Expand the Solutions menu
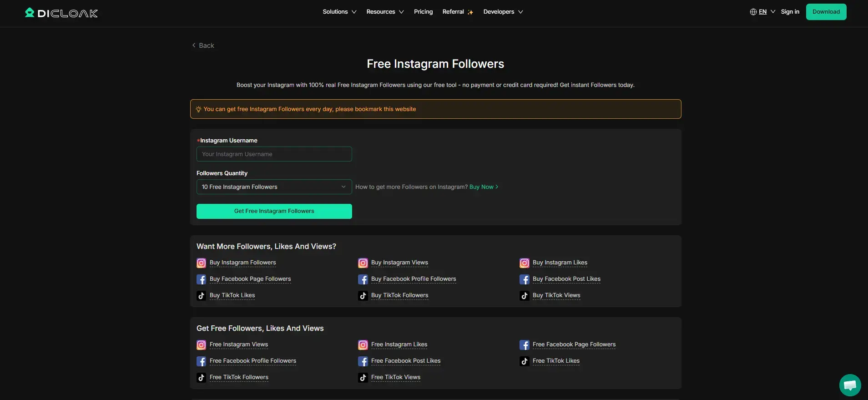Viewport: 868px width, 400px height. (x=339, y=12)
